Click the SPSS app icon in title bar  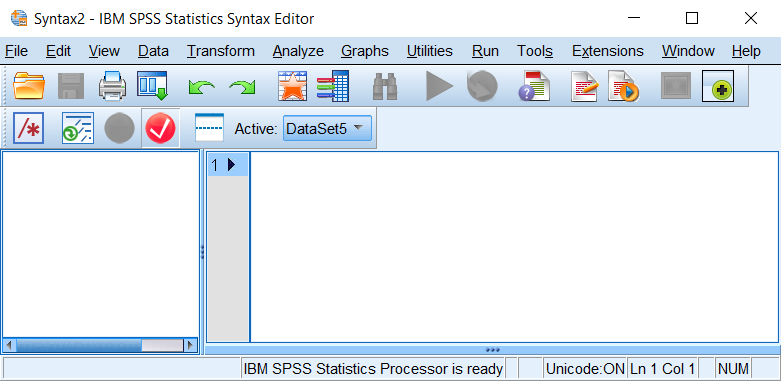[x=19, y=18]
